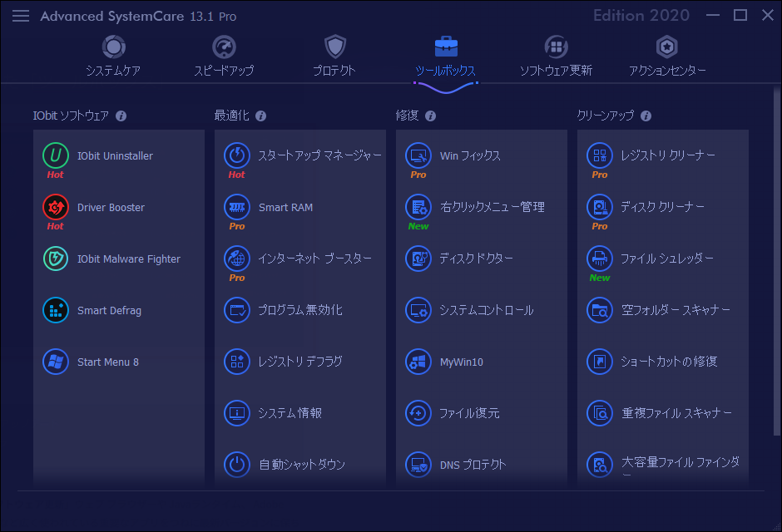Click the Start Menu 8 label
Viewport: 782px width, 532px height.
tap(107, 362)
